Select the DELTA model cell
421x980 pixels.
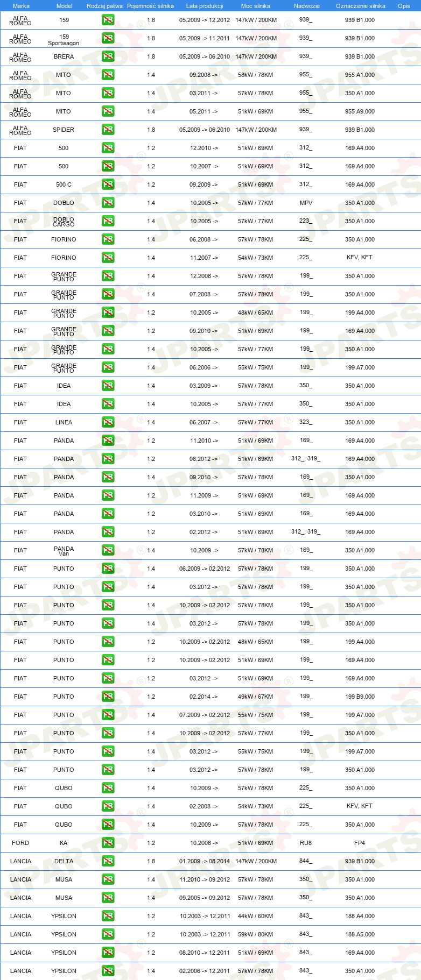pyautogui.click(x=64, y=861)
